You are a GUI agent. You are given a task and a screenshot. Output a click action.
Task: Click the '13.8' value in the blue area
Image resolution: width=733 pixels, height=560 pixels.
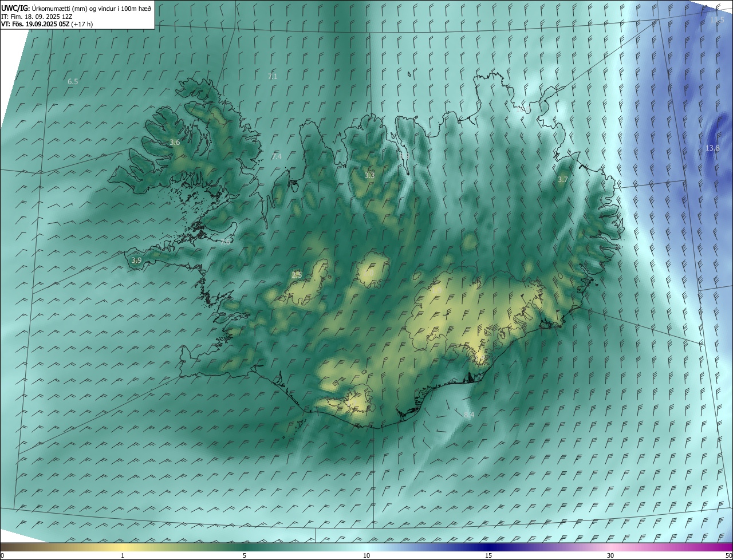pyautogui.click(x=712, y=148)
